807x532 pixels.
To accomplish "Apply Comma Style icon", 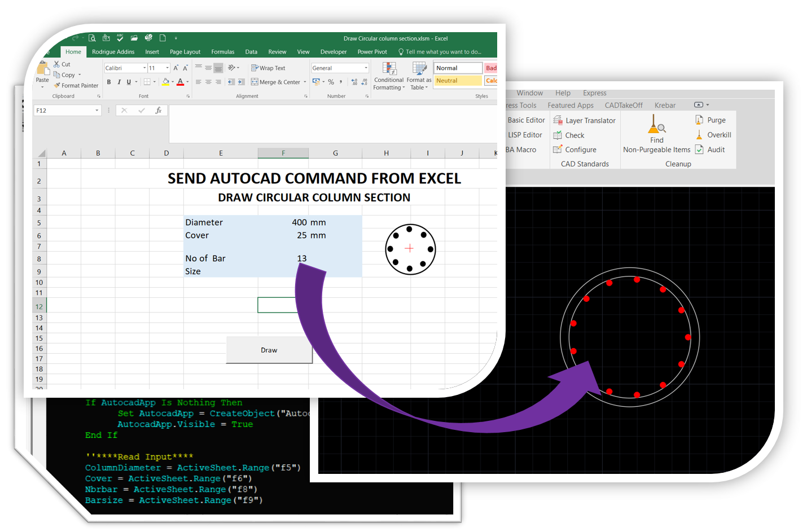I will pyautogui.click(x=341, y=82).
